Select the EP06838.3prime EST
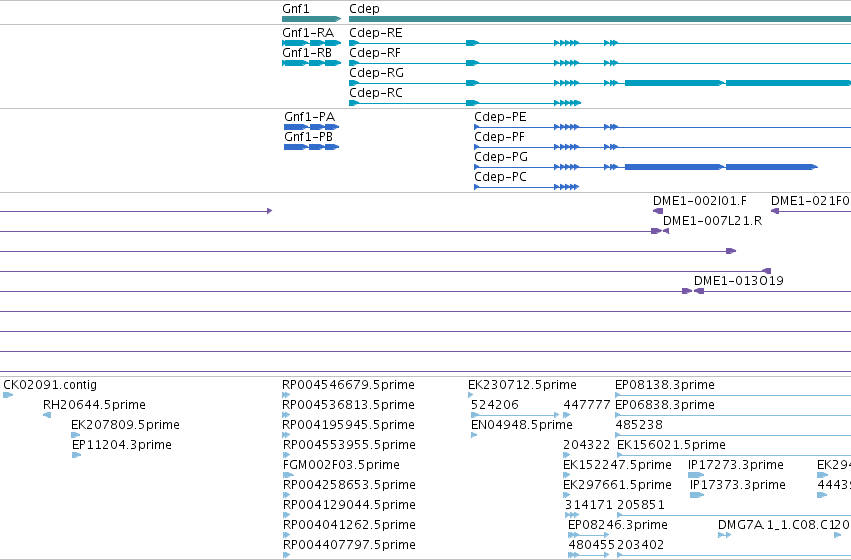851x560 pixels. 664,405
